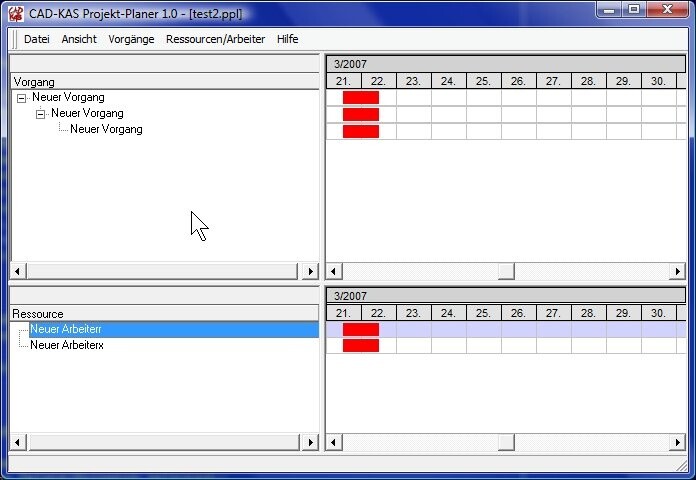This screenshot has width=696, height=480.
Task: Click day 28. header in lower chart
Action: click(589, 313)
